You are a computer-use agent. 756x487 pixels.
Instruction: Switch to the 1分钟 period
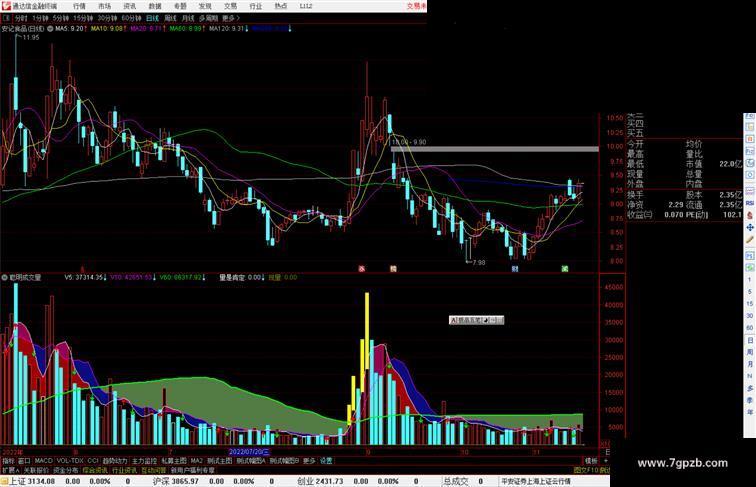[40, 18]
